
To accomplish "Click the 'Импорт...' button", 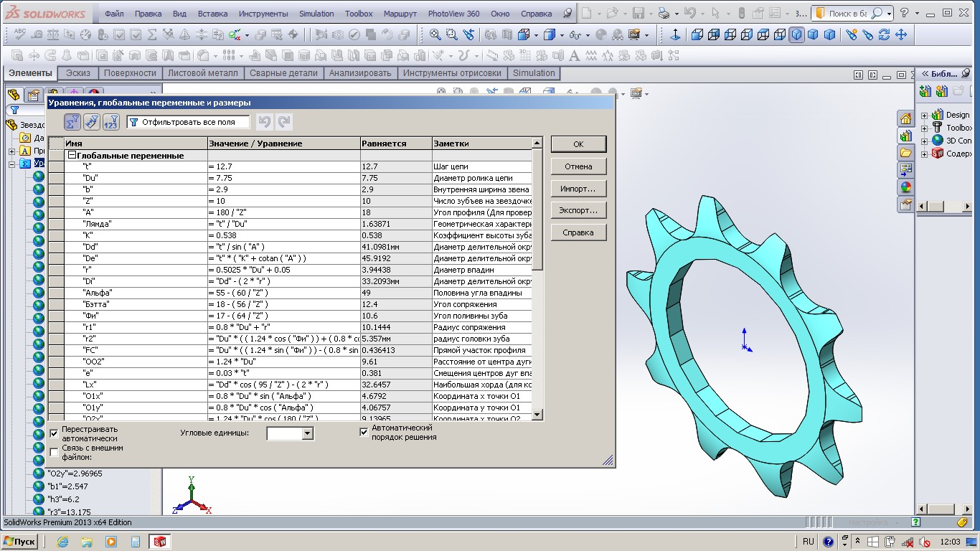I will [x=578, y=189].
